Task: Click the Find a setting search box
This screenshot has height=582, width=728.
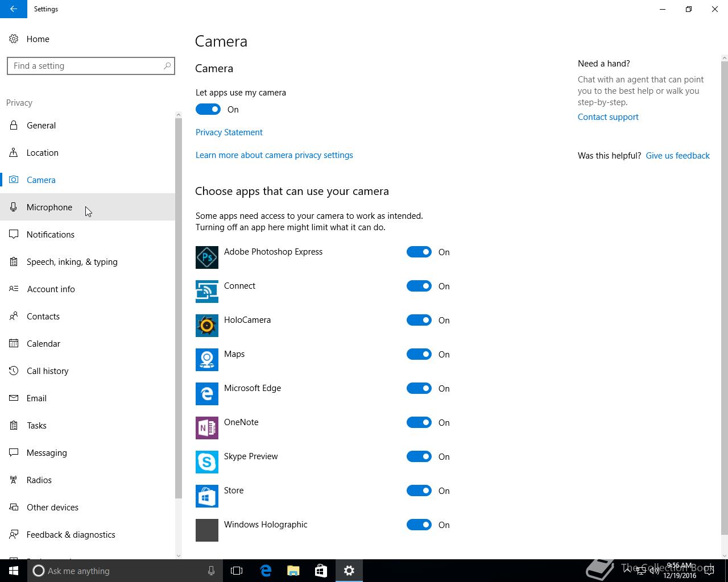Action: (91, 66)
